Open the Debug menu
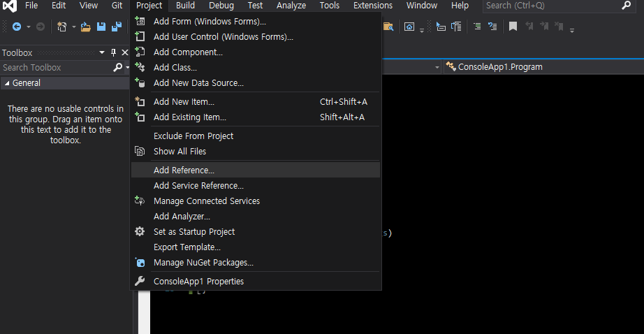The height and width of the screenshot is (334, 644). pyautogui.click(x=221, y=6)
